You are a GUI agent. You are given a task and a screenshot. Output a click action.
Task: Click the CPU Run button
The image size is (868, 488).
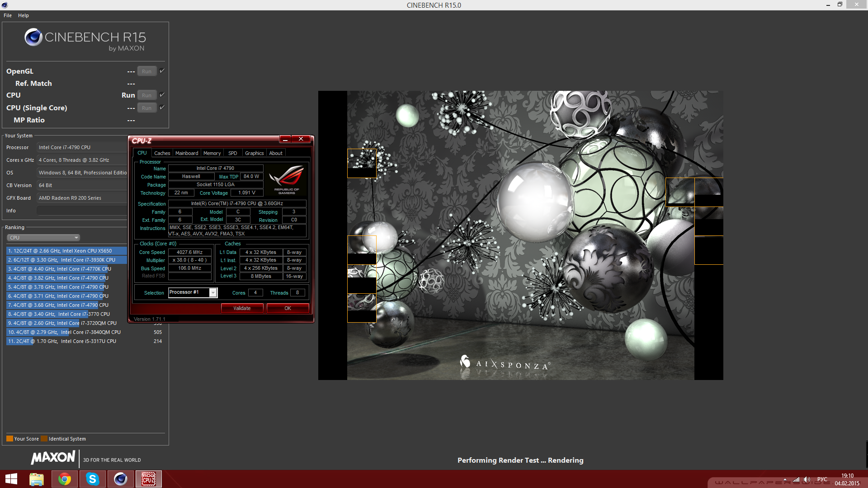[147, 95]
